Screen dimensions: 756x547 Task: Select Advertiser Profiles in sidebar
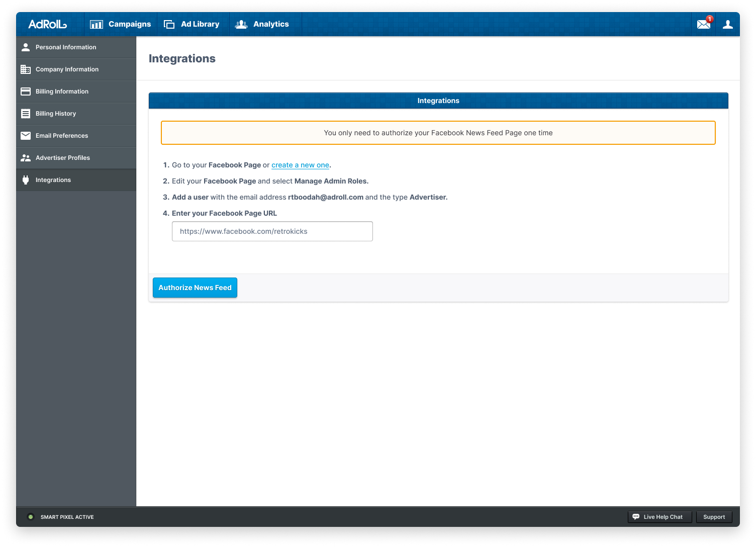pos(63,158)
